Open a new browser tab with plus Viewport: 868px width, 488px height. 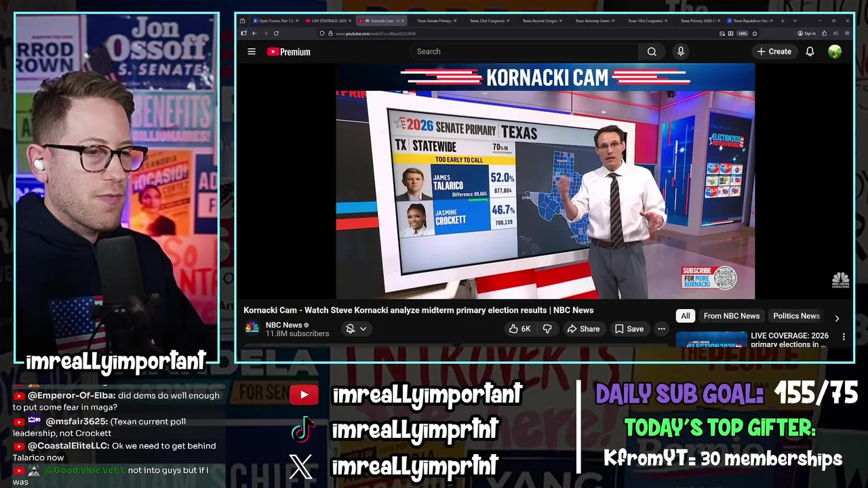click(x=783, y=21)
